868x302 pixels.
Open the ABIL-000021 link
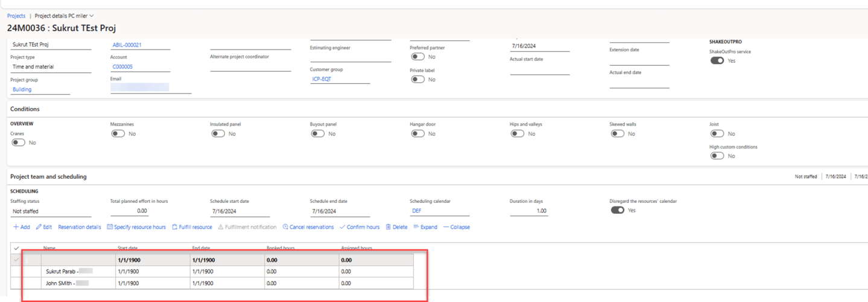(127, 45)
